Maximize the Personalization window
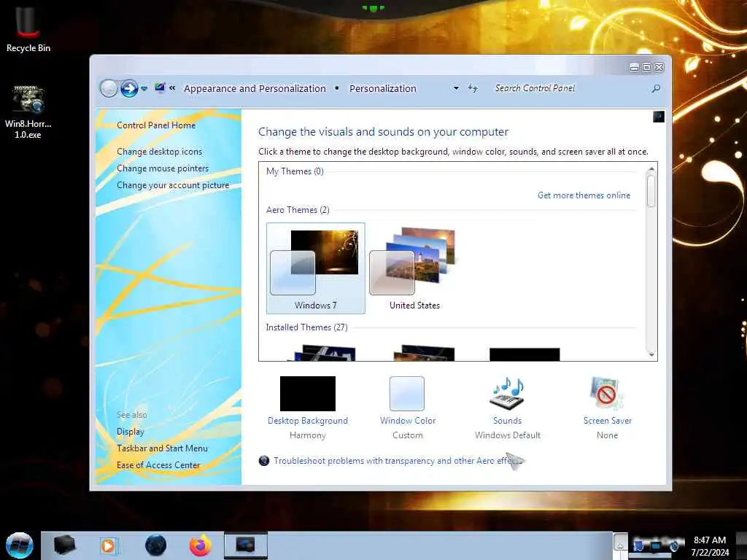Screen dimensions: 747x560 tap(646, 68)
